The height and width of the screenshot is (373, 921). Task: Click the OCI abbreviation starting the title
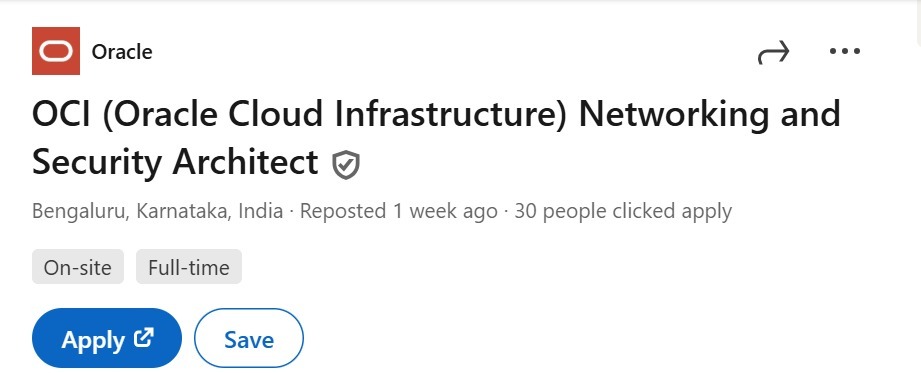tap(61, 114)
